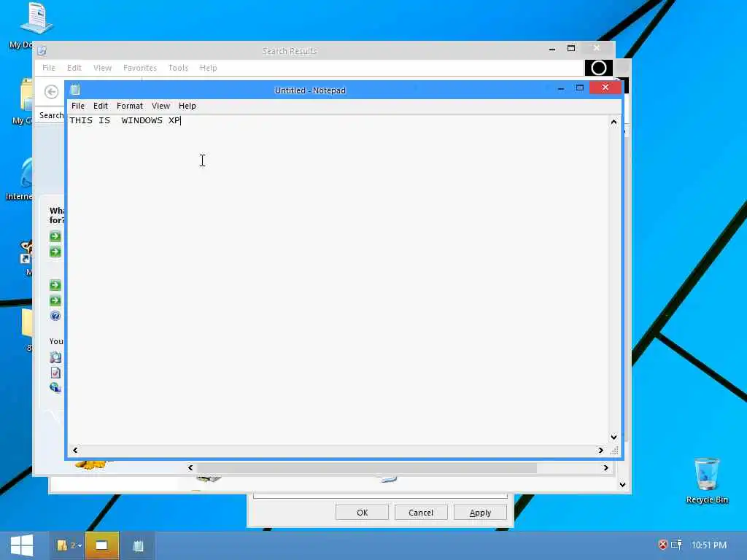Close the Search Results window
747x560 pixels.
tap(597, 47)
